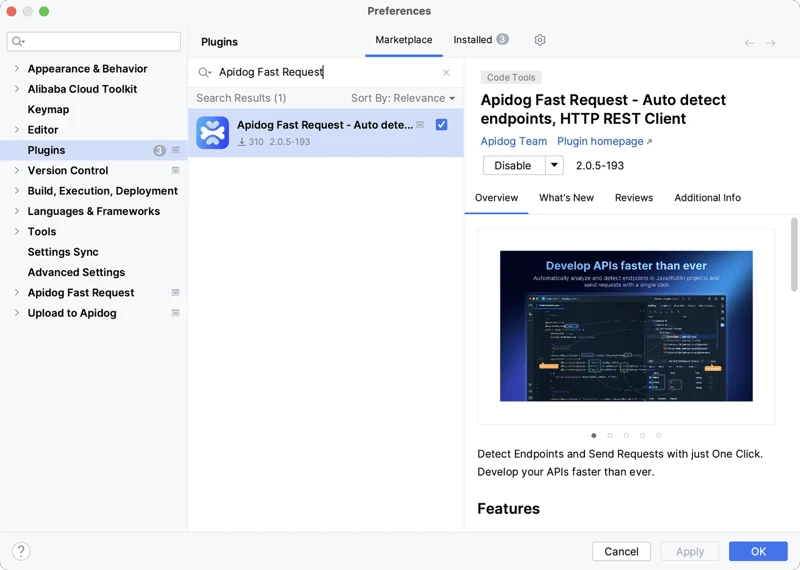Expand the Editor settings node

pyautogui.click(x=16, y=130)
